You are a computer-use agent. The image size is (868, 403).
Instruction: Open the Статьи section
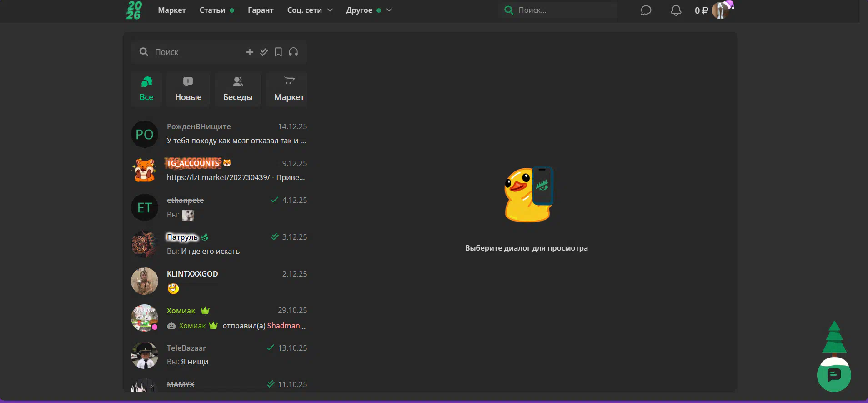[x=212, y=10]
